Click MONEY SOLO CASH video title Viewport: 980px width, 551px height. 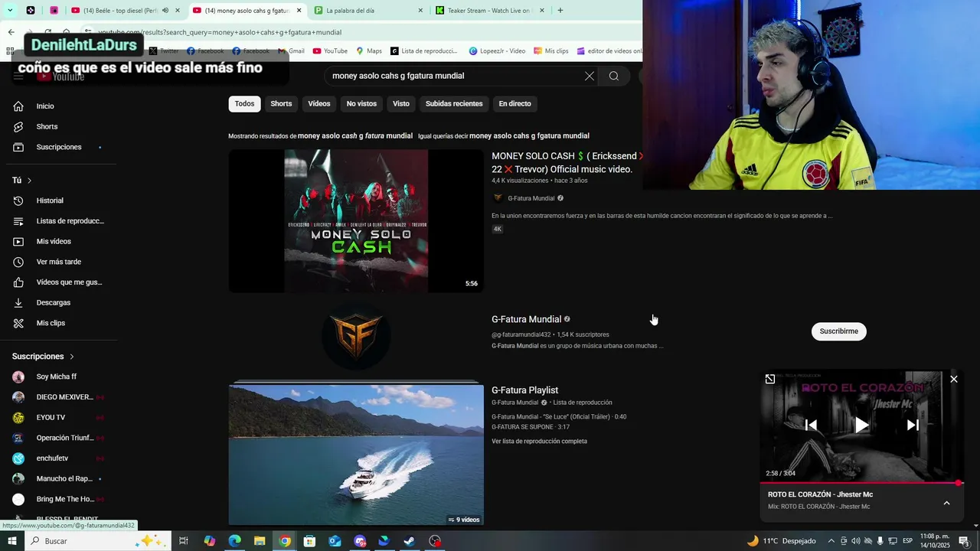[x=565, y=162]
